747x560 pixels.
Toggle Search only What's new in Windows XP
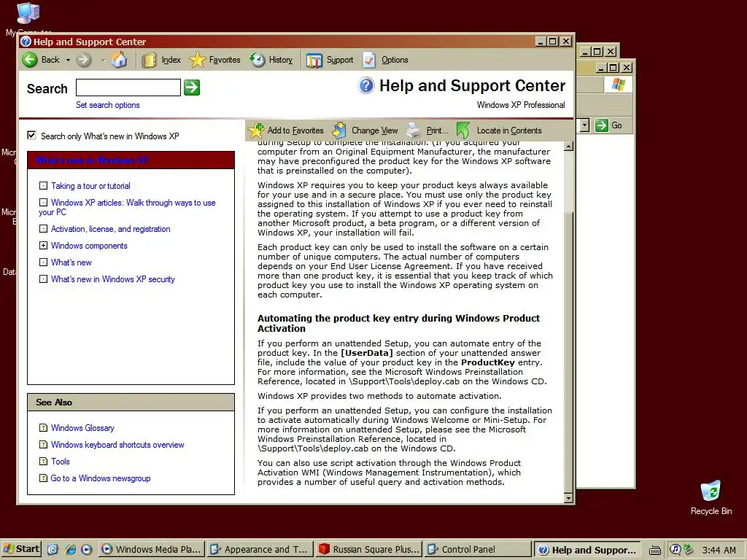(x=31, y=135)
